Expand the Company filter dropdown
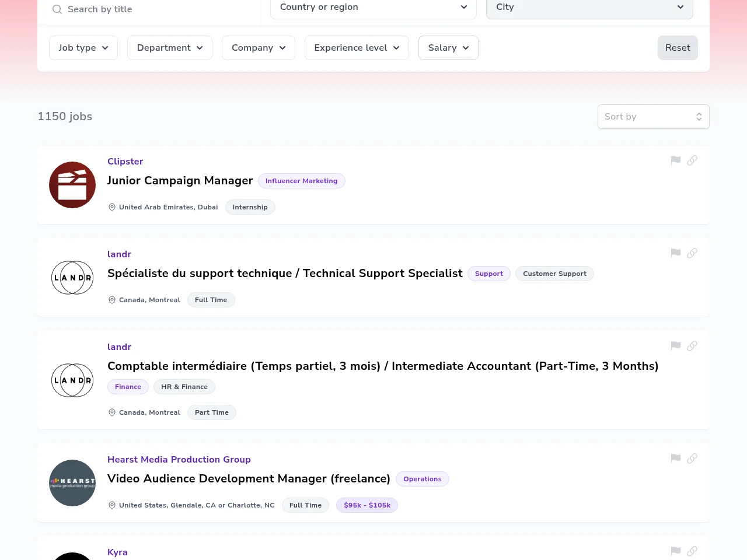The height and width of the screenshot is (560, 747). tap(259, 48)
